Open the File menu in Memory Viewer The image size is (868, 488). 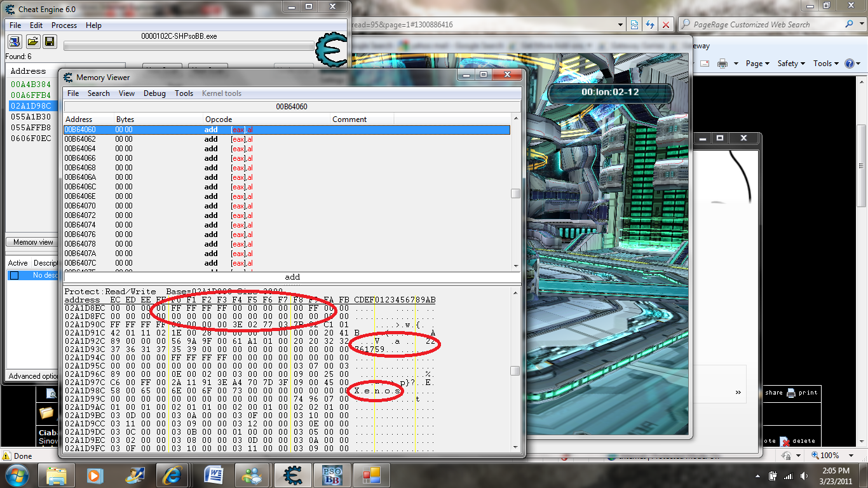pos(73,93)
